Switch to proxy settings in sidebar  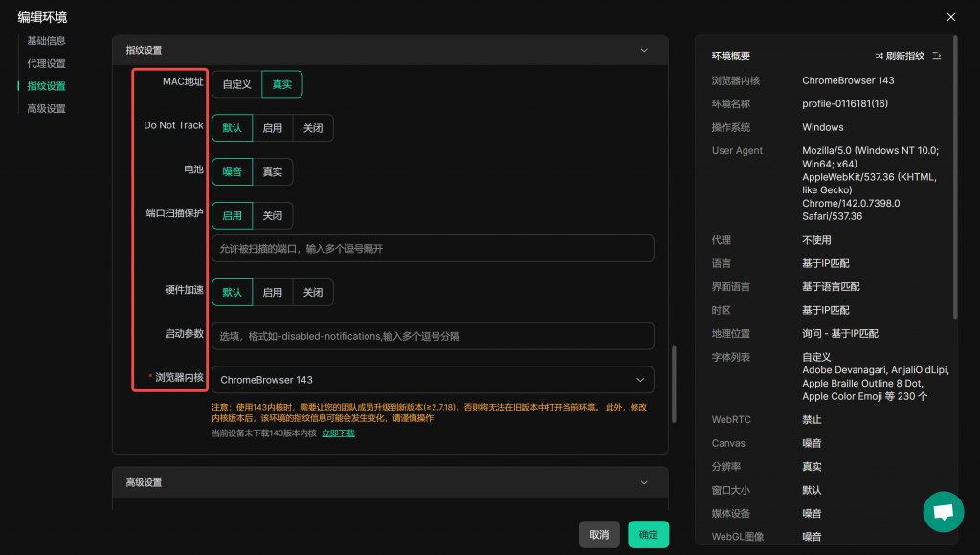[46, 64]
